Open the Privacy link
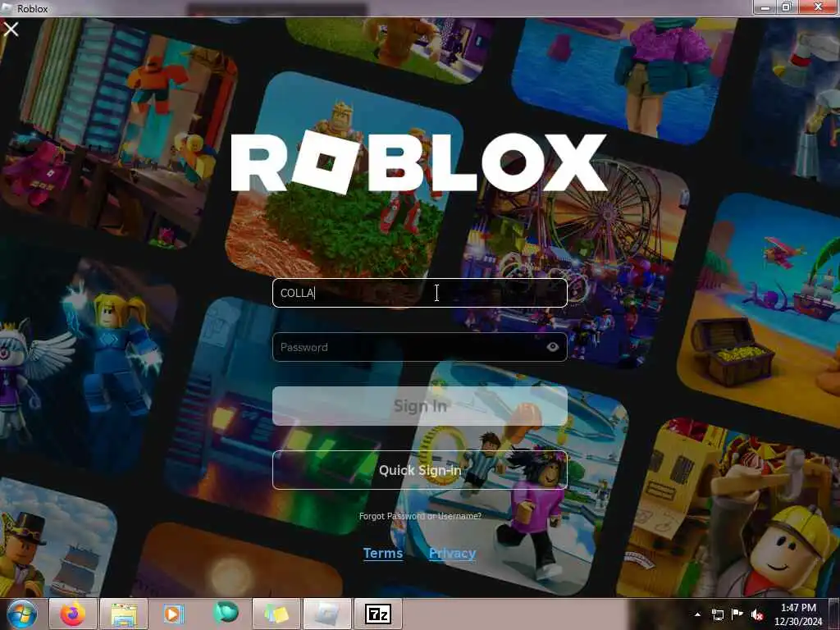 (452, 553)
